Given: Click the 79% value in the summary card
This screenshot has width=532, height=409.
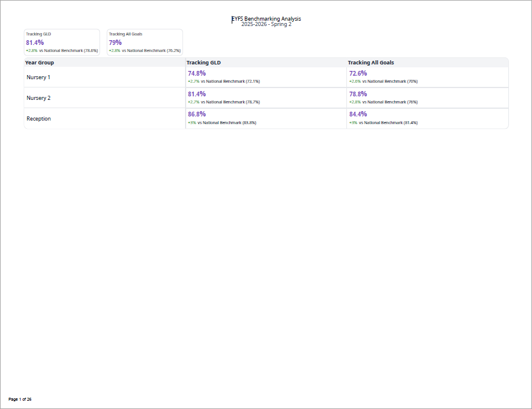Looking at the screenshot, I should click(115, 43).
